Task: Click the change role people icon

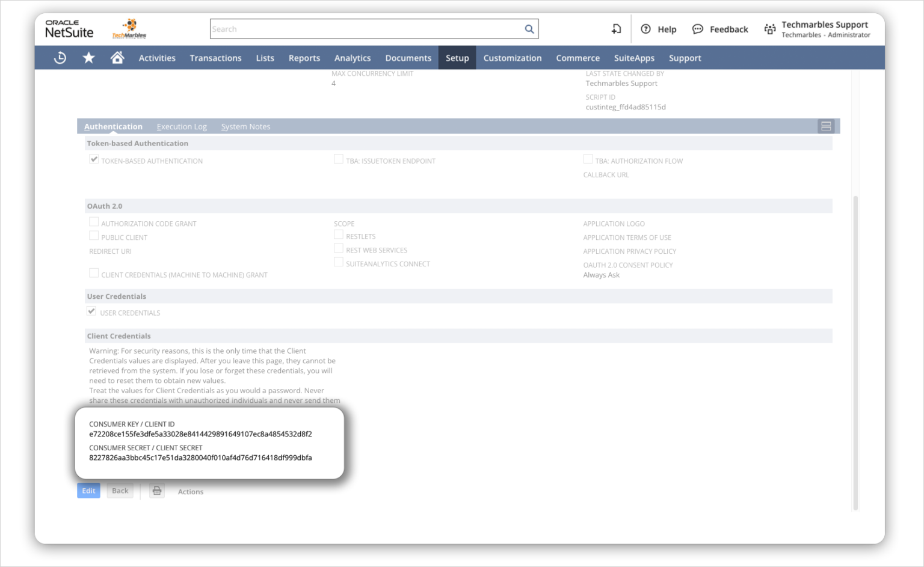Action: tap(770, 29)
